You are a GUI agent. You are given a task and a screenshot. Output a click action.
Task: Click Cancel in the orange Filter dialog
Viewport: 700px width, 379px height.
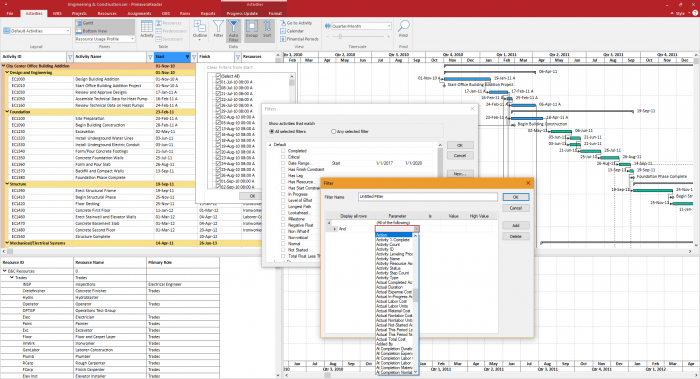pyautogui.click(x=515, y=208)
